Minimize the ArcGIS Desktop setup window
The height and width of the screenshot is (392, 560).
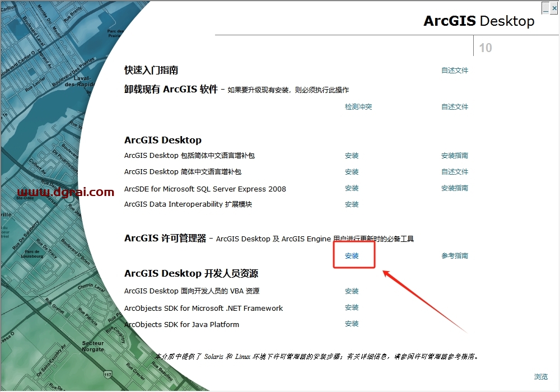[545, 8]
